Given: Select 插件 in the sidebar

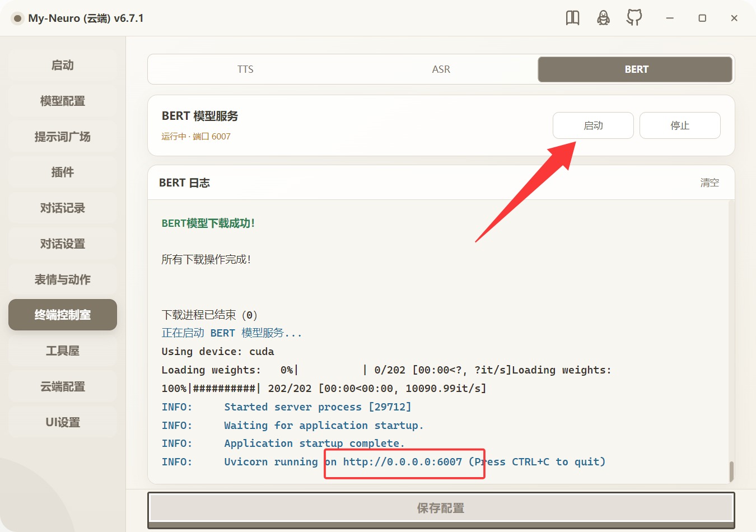Looking at the screenshot, I should pyautogui.click(x=63, y=172).
